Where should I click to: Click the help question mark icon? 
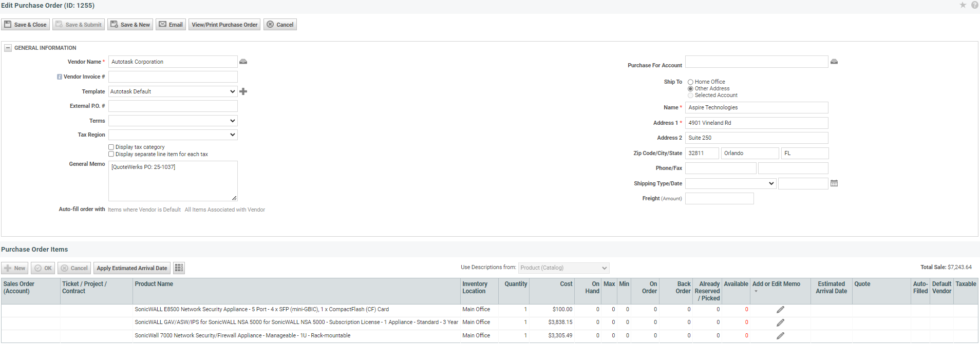974,5
